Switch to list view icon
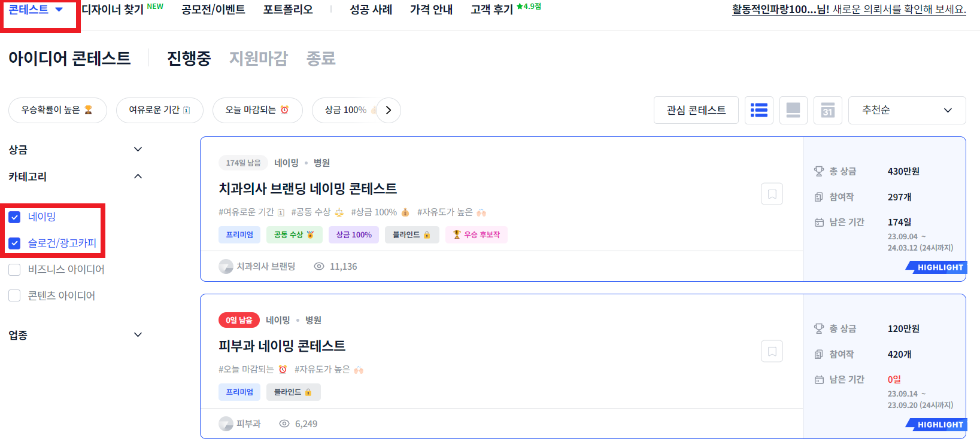Screen dimensions: 980x448 point(759,110)
